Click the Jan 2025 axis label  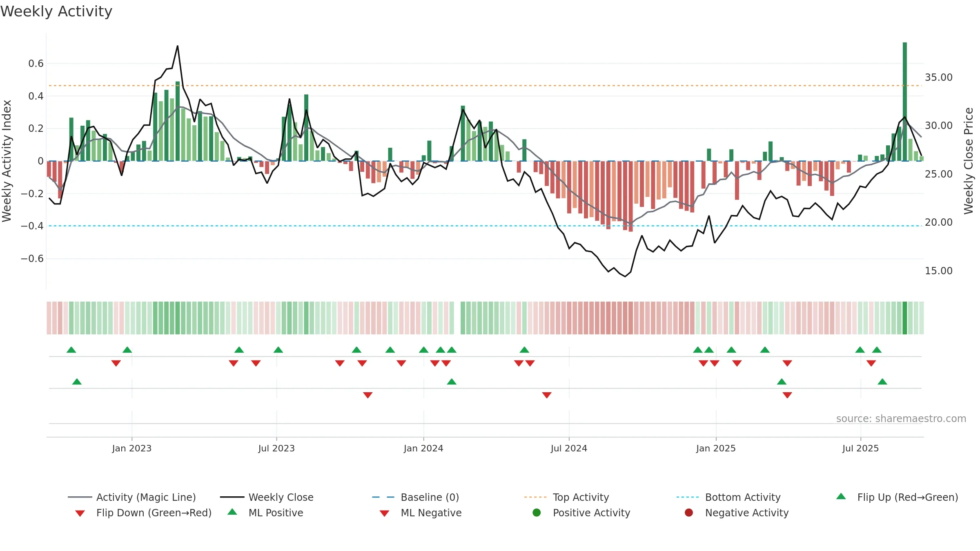[716, 448]
